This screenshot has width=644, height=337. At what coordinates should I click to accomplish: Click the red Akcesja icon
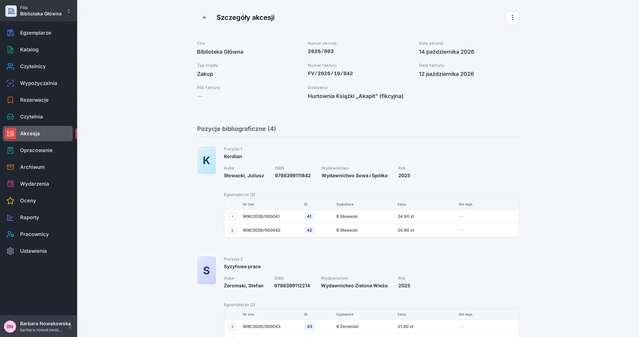coord(10,133)
